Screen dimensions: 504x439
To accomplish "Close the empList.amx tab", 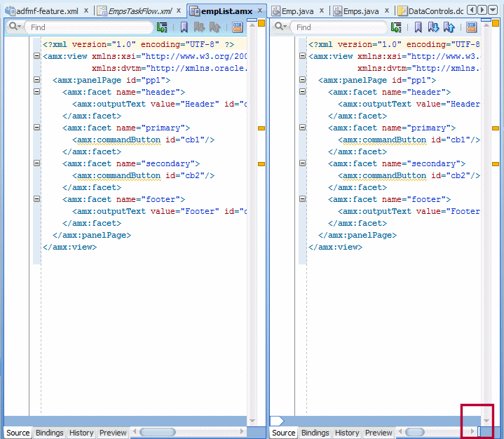I will 260,11.
